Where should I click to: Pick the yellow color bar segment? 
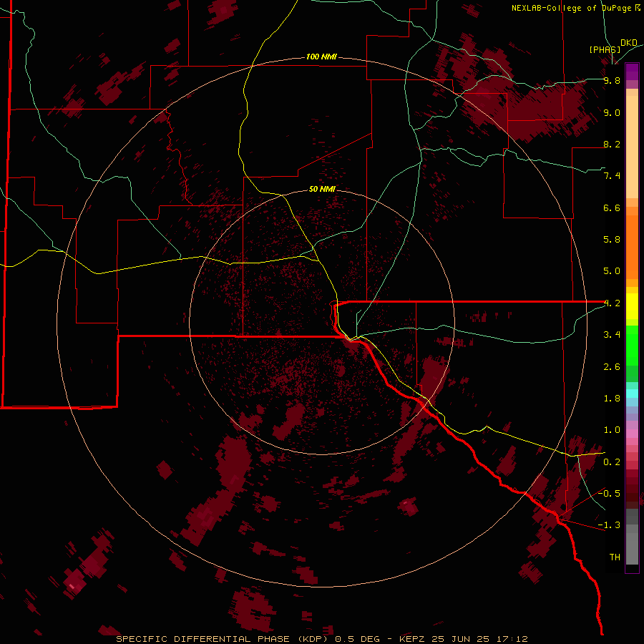point(632,306)
